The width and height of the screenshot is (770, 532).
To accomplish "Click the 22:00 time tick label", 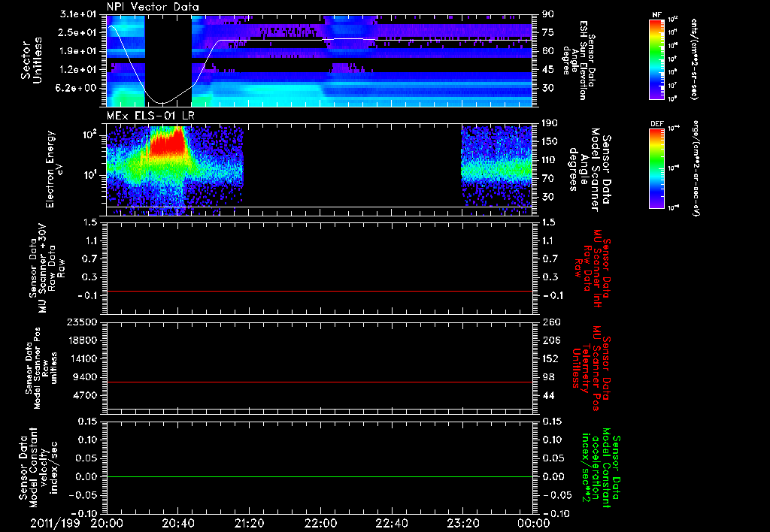I will [320, 523].
